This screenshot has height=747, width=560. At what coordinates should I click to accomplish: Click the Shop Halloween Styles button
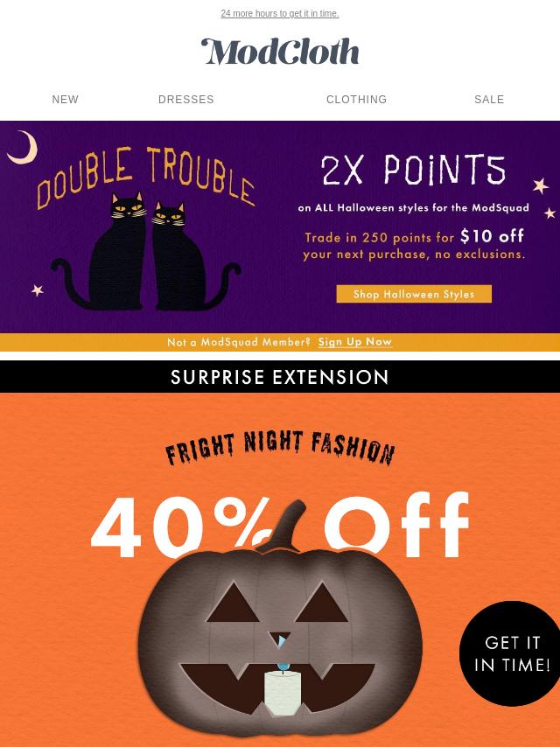(414, 294)
